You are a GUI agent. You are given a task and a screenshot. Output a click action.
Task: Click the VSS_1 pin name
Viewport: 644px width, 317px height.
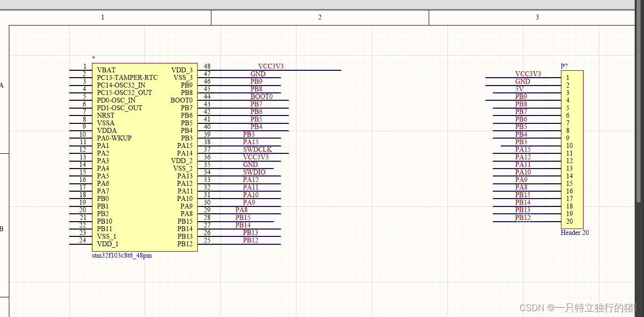[107, 236]
